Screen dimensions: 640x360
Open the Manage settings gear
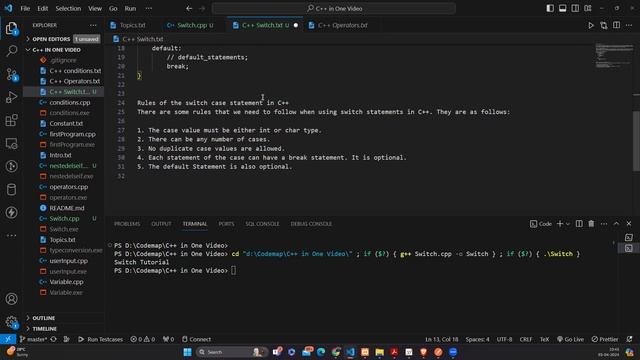(11, 322)
